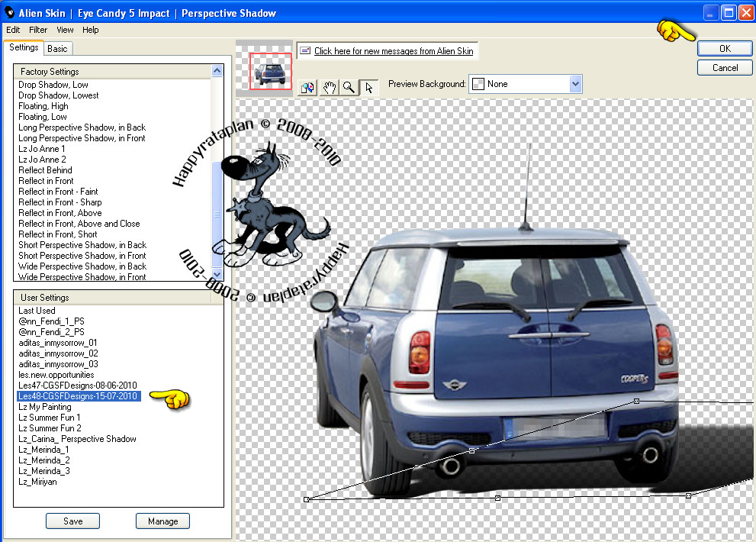756x542 pixels.
Task: Switch to the Settings tab
Action: click(24, 47)
